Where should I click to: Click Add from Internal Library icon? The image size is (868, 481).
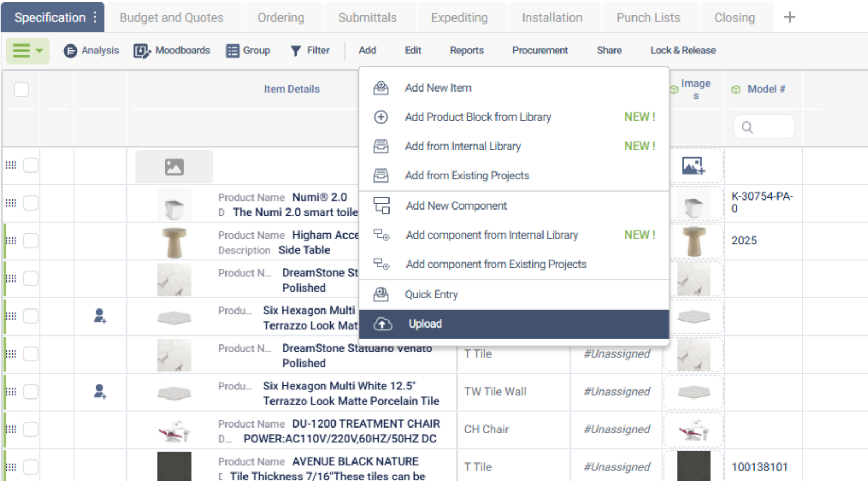pos(381,146)
